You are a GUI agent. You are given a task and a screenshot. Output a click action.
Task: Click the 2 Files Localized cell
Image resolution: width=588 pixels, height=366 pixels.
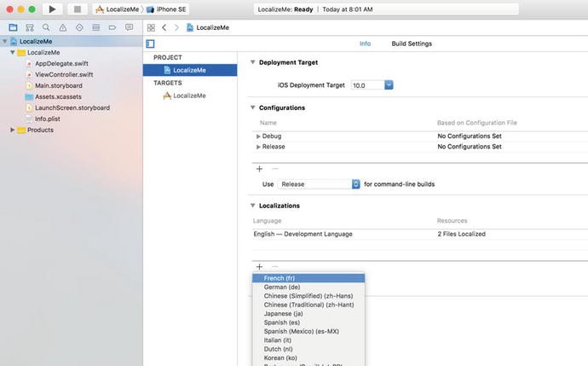tap(461, 234)
